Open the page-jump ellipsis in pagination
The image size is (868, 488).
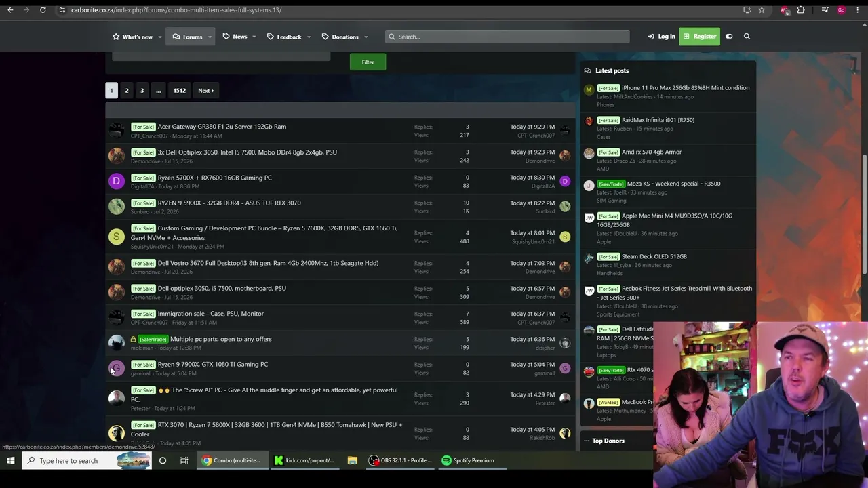[158, 91]
